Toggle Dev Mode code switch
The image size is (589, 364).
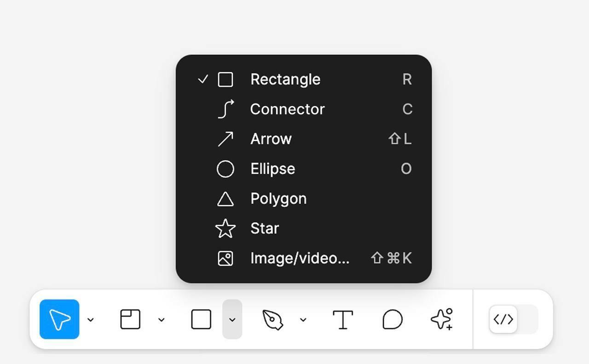(x=514, y=319)
